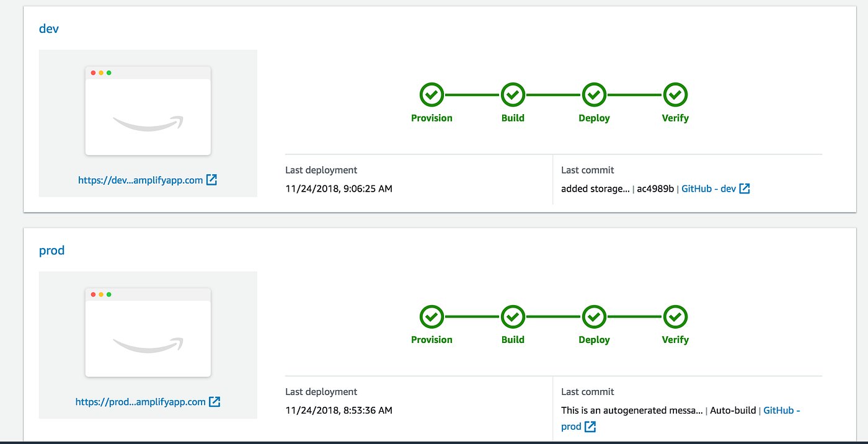Click the dev app preview thumbnail
The height and width of the screenshot is (444, 868).
pyautogui.click(x=148, y=110)
